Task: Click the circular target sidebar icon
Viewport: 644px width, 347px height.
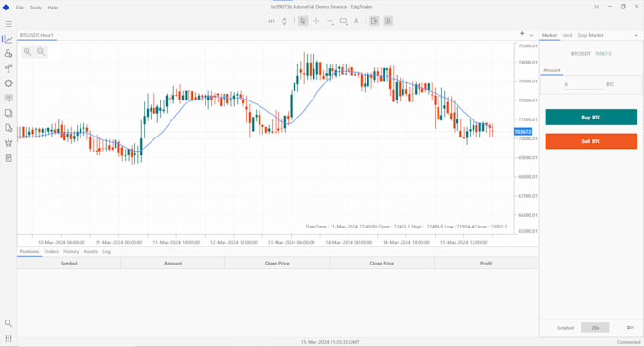Action: (9, 83)
